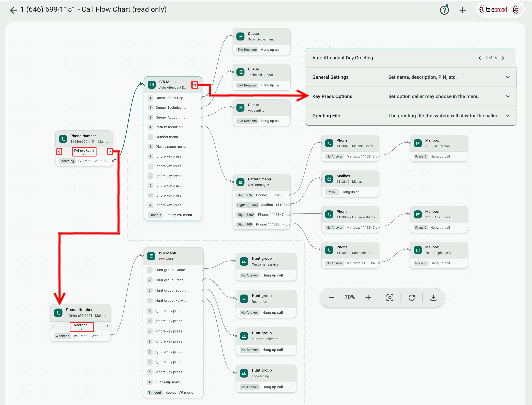
Task: Zoom out with the minus button
Action: click(331, 298)
